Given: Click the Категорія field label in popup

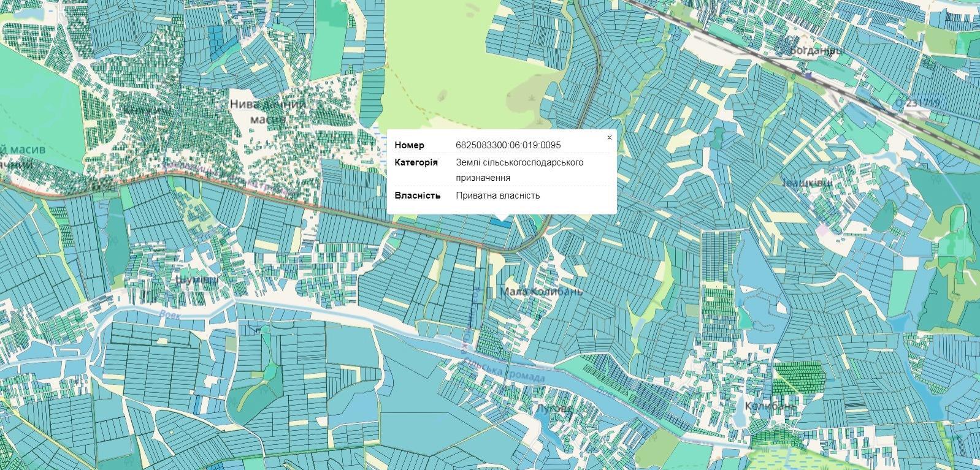Looking at the screenshot, I should [416, 162].
